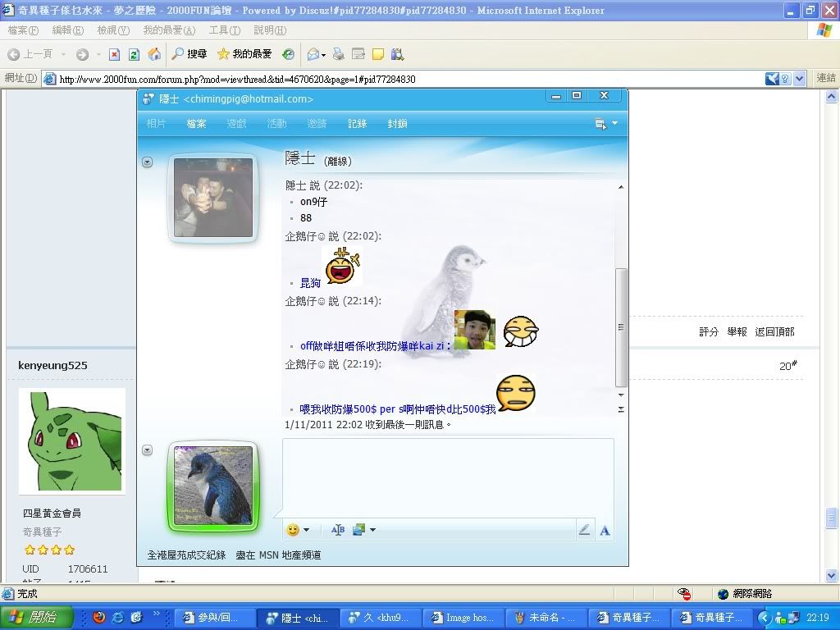This screenshot has width=840, height=630.
Task: Click the 返回頂部 link on forum
Action: tap(774, 331)
